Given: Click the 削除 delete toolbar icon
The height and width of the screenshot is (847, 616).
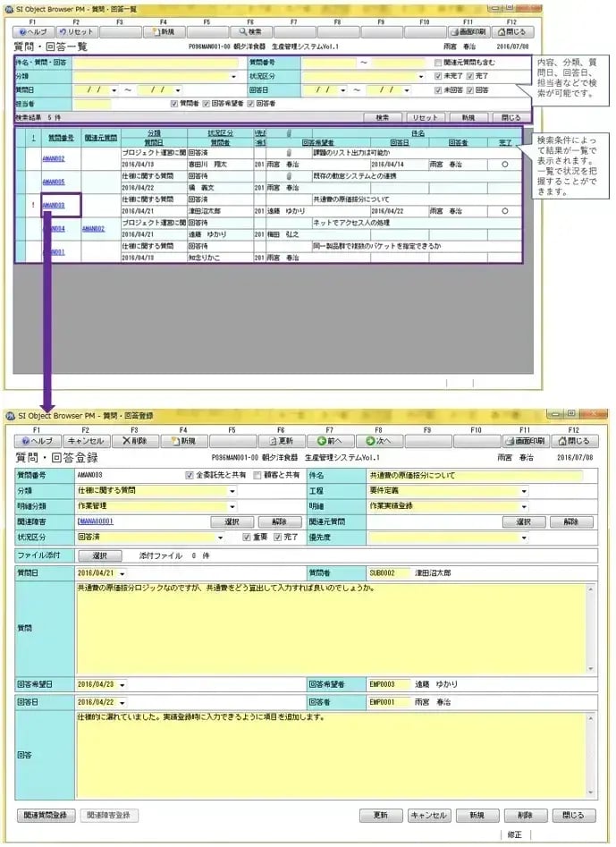Looking at the screenshot, I should [134, 441].
